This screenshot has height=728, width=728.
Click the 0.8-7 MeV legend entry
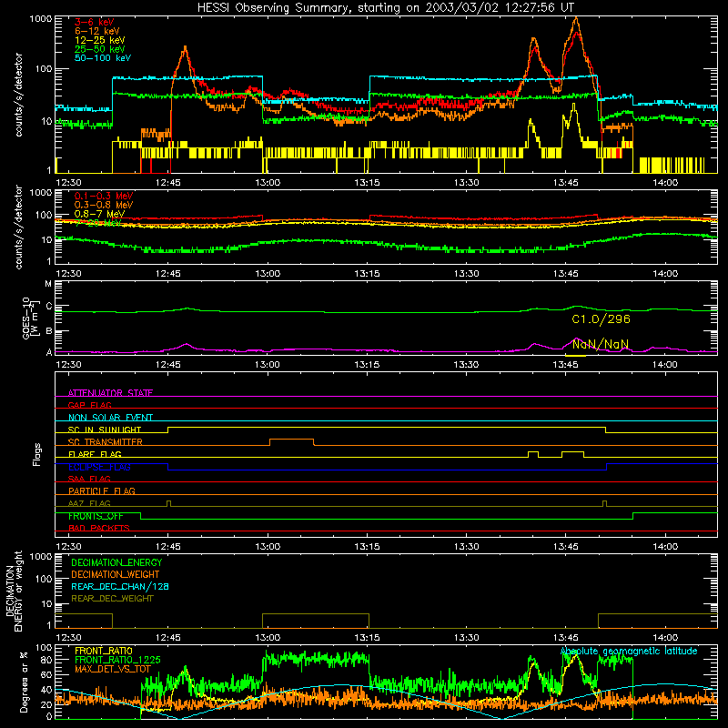(99, 214)
